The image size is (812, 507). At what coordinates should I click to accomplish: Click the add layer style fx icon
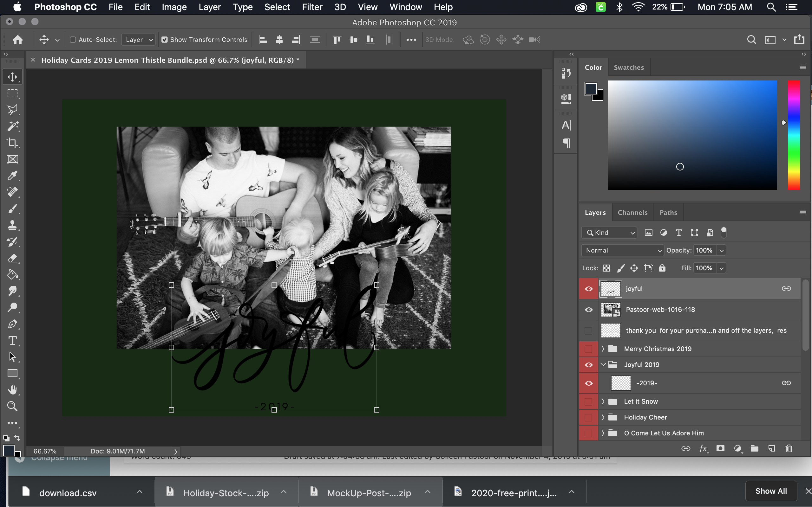click(703, 449)
